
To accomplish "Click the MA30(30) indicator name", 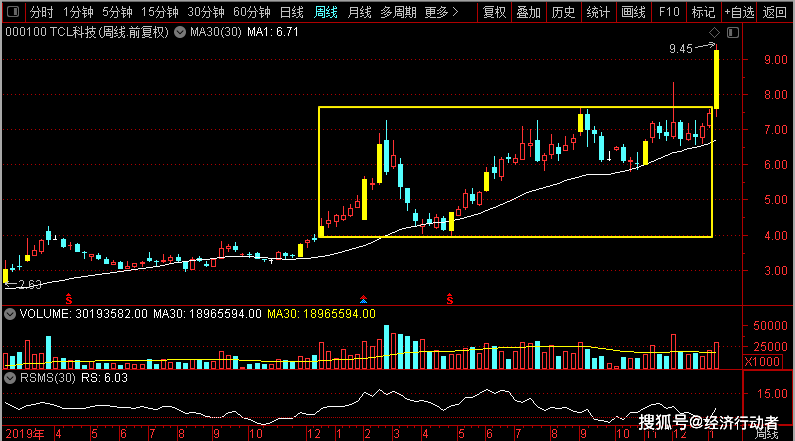I will click(215, 32).
